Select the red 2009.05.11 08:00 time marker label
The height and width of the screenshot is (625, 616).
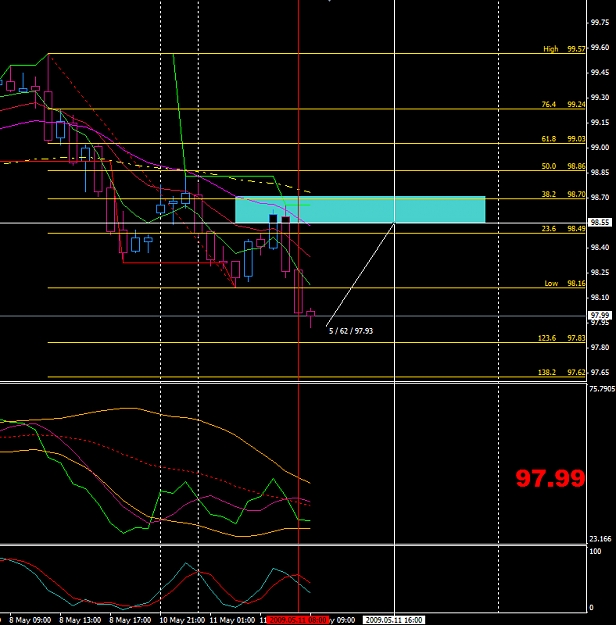[x=297, y=620]
